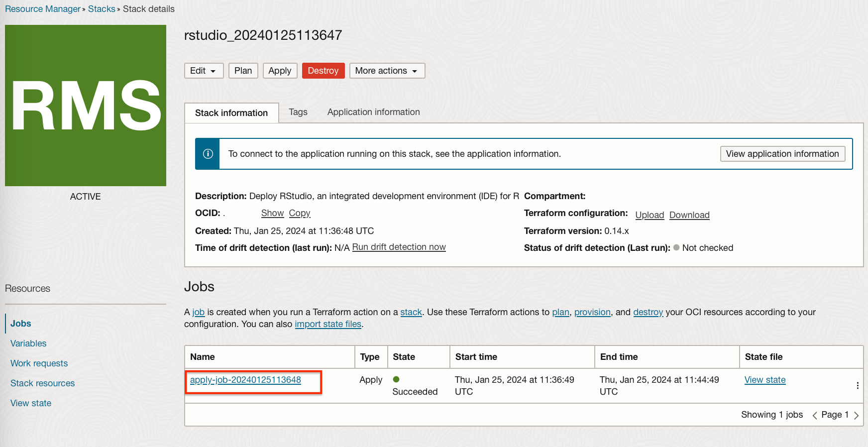Go to next jobs page arrow
The image size is (868, 447).
click(856, 415)
